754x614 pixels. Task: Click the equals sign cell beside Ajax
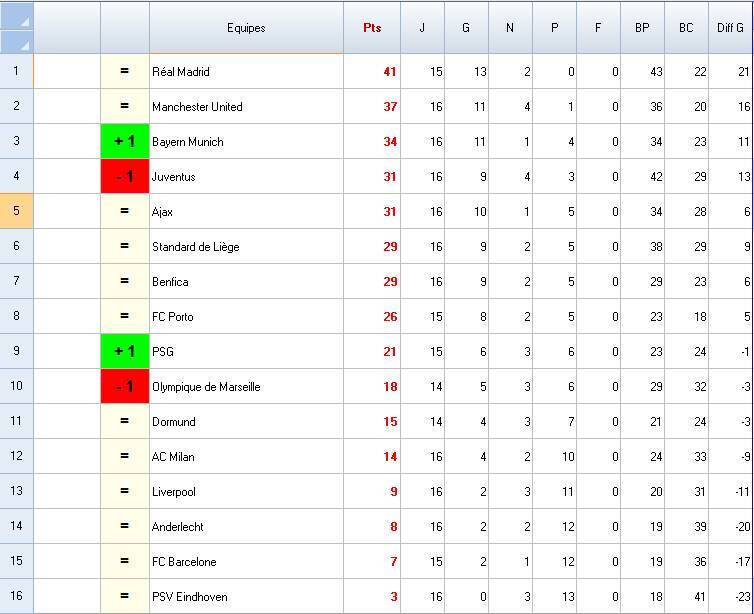125,211
